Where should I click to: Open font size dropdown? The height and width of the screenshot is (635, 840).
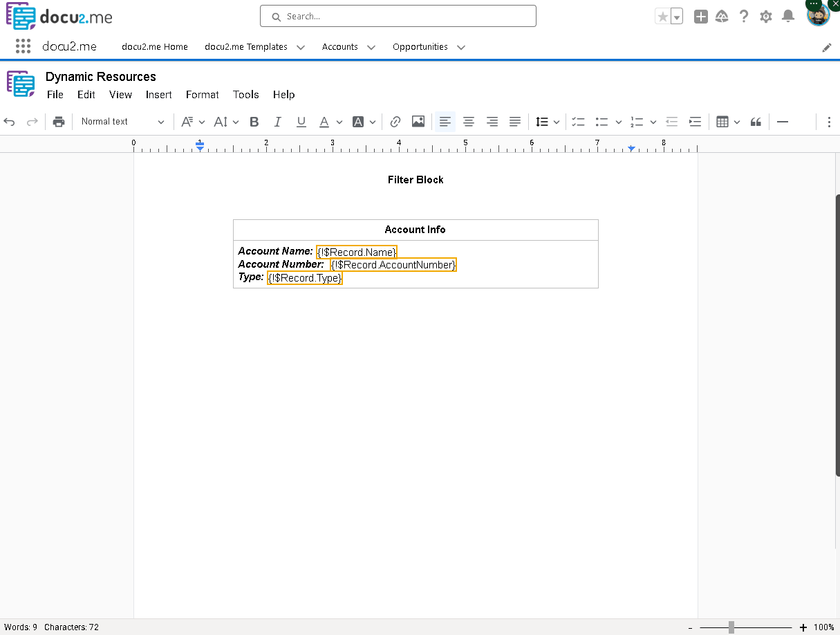226,122
